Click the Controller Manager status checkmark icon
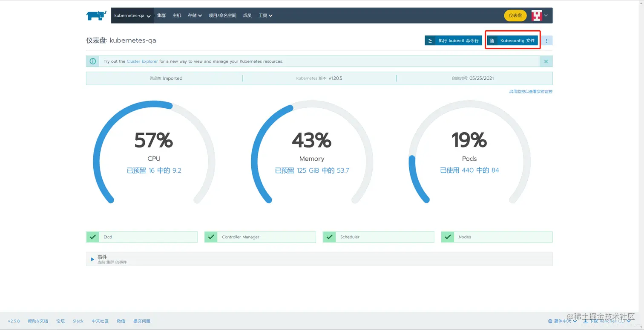The height and width of the screenshot is (330, 644). (x=211, y=237)
